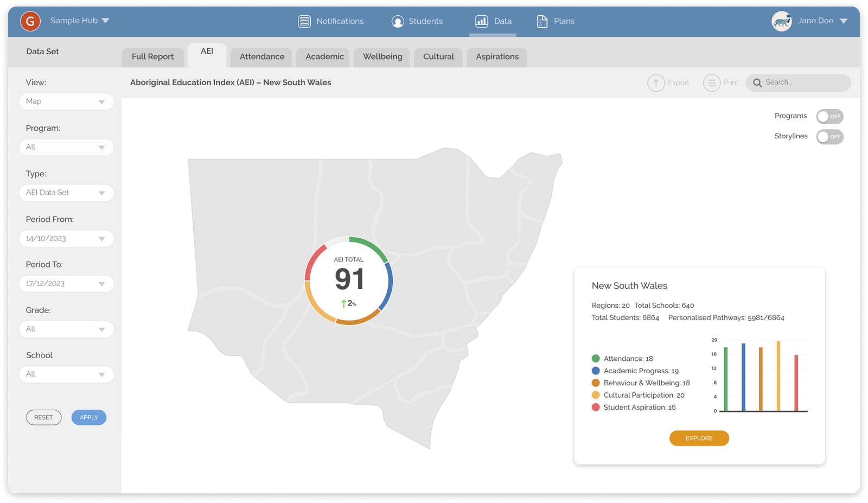Image resolution: width=868 pixels, height=503 pixels.
Task: Expand the Type dropdown AEI Data Set
Action: [66, 193]
